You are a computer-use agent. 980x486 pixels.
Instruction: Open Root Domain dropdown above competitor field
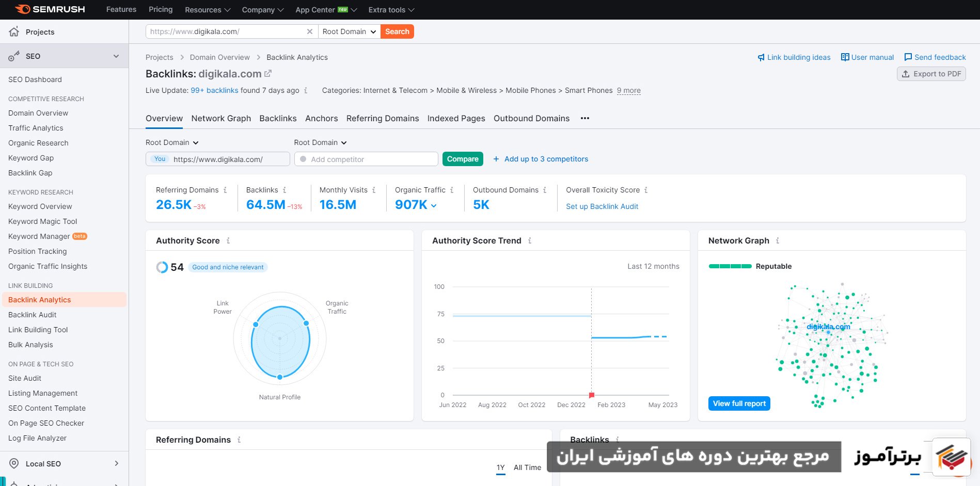(320, 142)
